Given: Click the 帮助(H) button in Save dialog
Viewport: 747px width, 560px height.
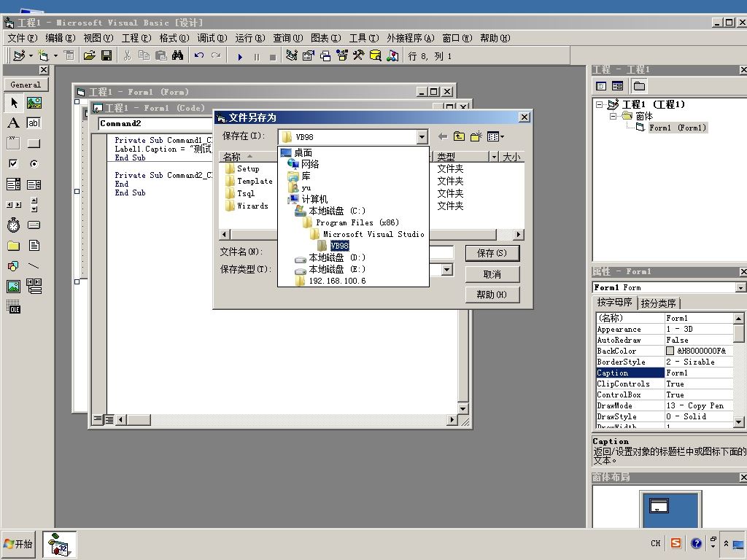Looking at the screenshot, I should 492,295.
